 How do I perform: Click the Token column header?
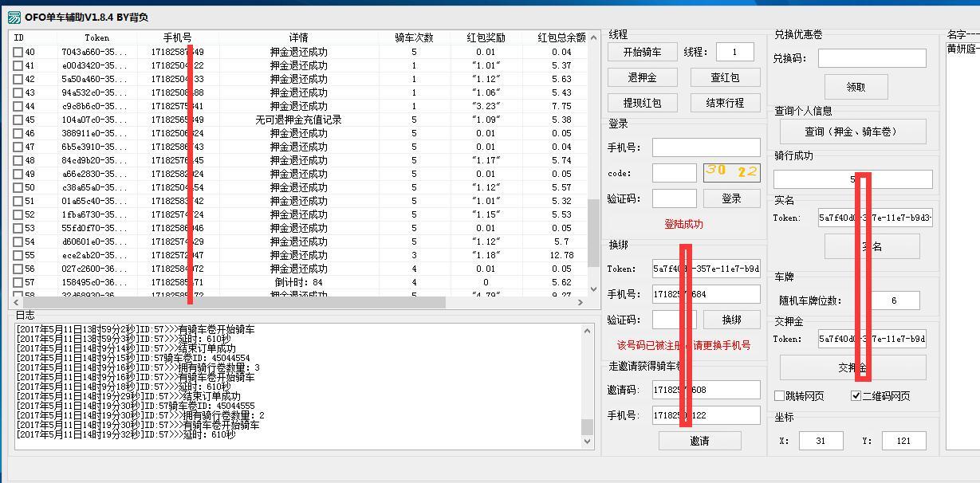(97, 37)
